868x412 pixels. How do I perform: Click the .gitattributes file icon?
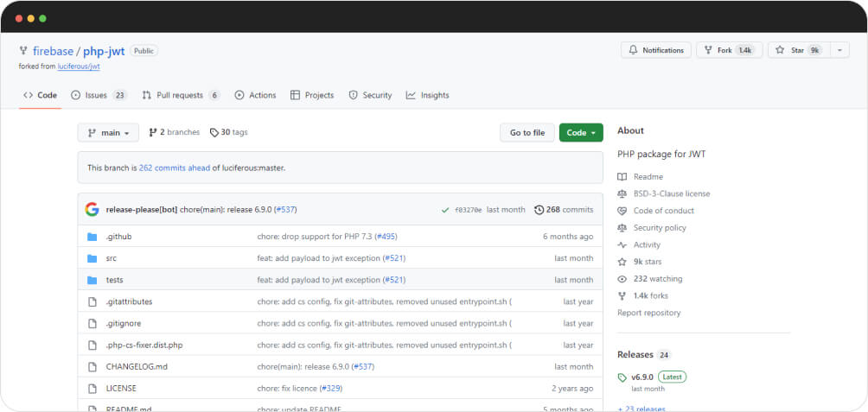(93, 302)
